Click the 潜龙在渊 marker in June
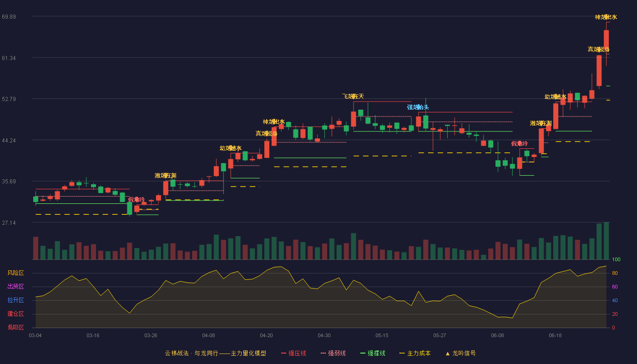 point(541,123)
